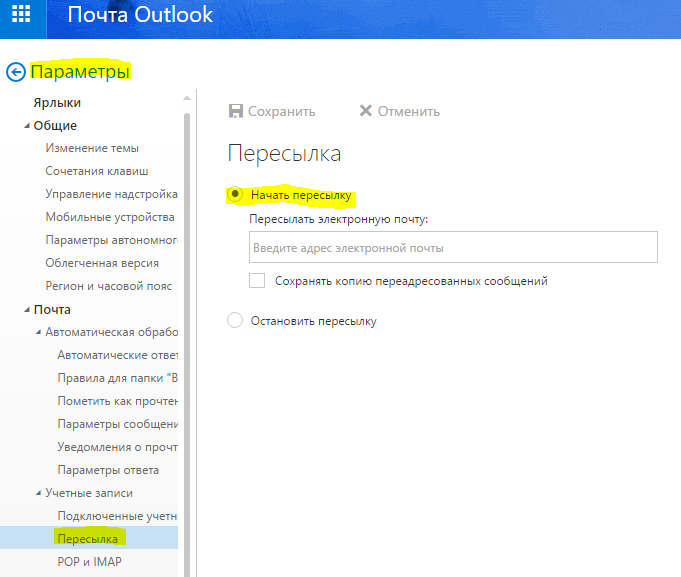This screenshot has width=681, height=577.
Task: Click the Сохранить button text
Action: tap(281, 112)
